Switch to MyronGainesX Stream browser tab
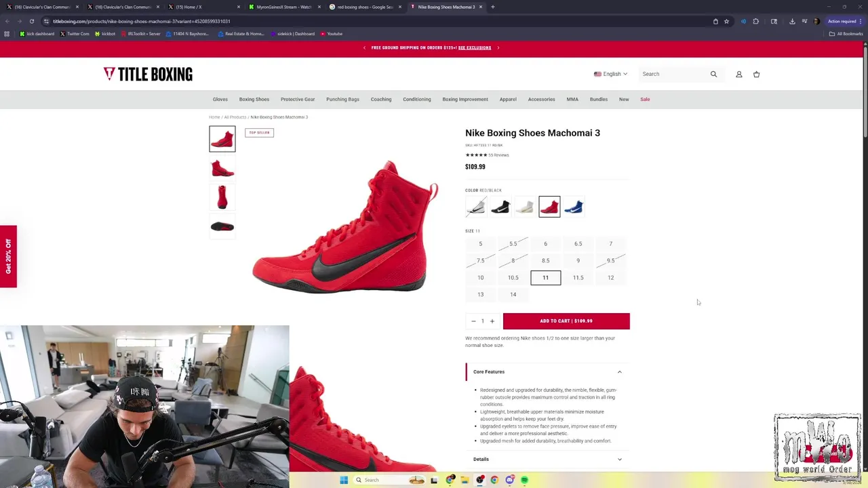 (x=283, y=7)
